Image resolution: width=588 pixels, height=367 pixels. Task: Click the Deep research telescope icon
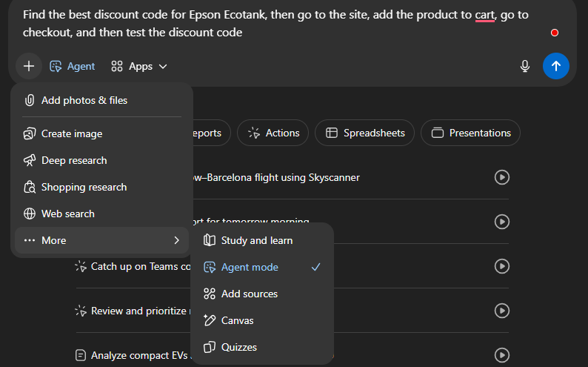click(x=30, y=160)
